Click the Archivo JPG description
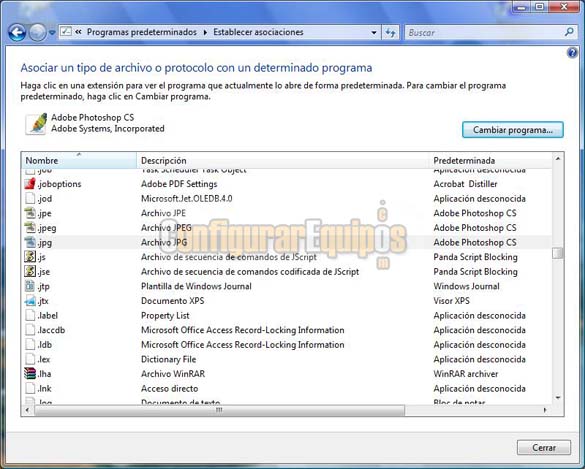Screen dimensions: 585x469 point(164,242)
